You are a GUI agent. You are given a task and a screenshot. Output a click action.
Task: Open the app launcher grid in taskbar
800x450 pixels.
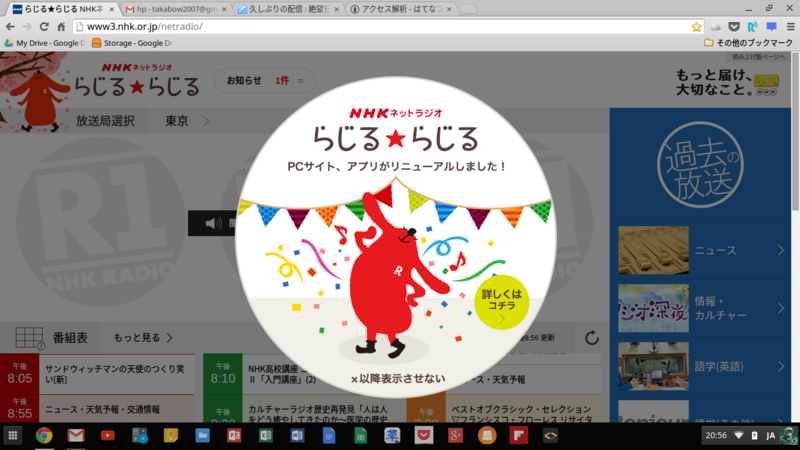(x=13, y=436)
